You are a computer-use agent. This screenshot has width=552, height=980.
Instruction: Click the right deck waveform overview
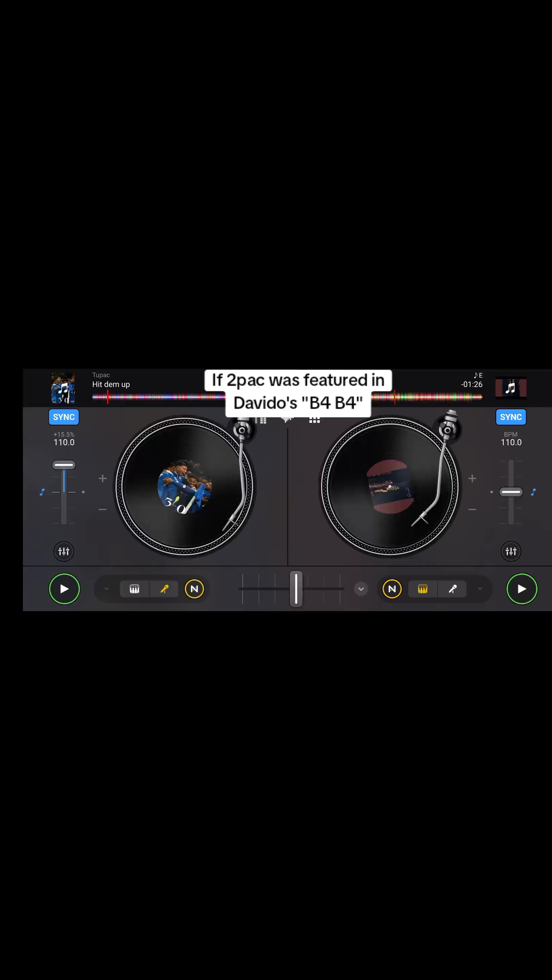pyautogui.click(x=427, y=397)
